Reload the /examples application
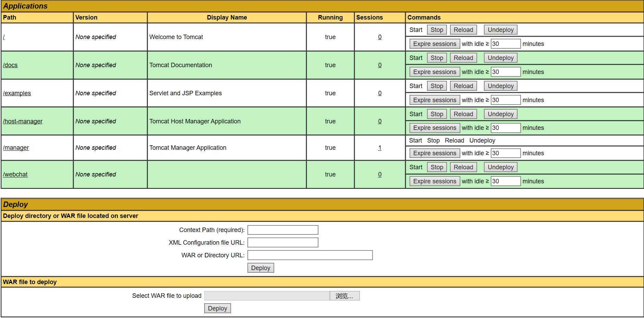Image resolution: width=644 pixels, height=318 pixels. [x=463, y=86]
